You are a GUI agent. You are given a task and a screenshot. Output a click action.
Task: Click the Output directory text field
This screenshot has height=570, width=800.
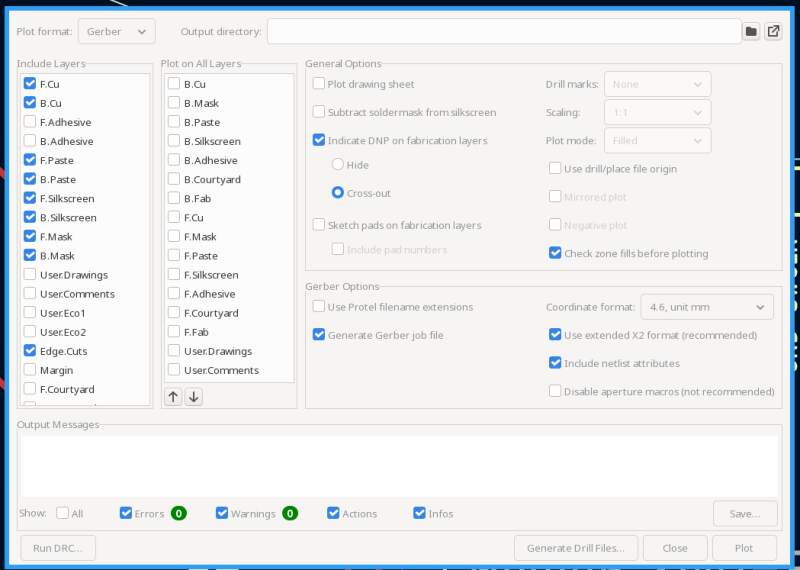(x=504, y=32)
